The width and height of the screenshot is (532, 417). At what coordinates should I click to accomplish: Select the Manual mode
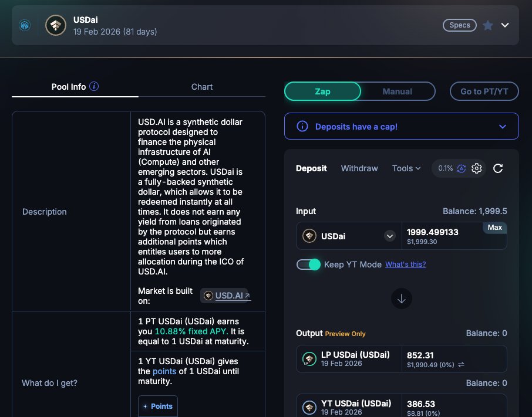398,91
